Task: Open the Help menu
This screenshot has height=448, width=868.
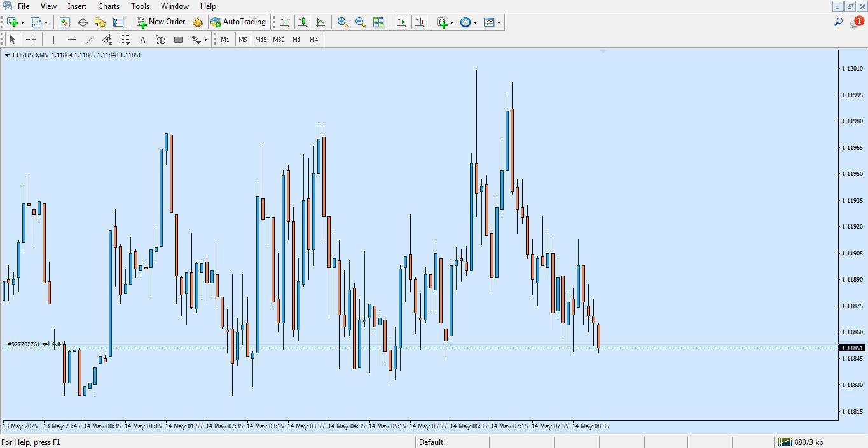Action: [x=208, y=6]
